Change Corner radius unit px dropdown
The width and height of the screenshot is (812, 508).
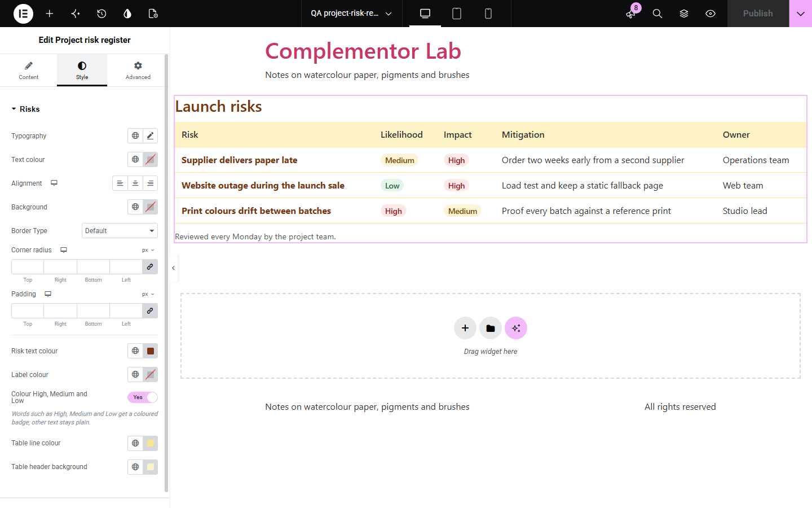point(148,250)
